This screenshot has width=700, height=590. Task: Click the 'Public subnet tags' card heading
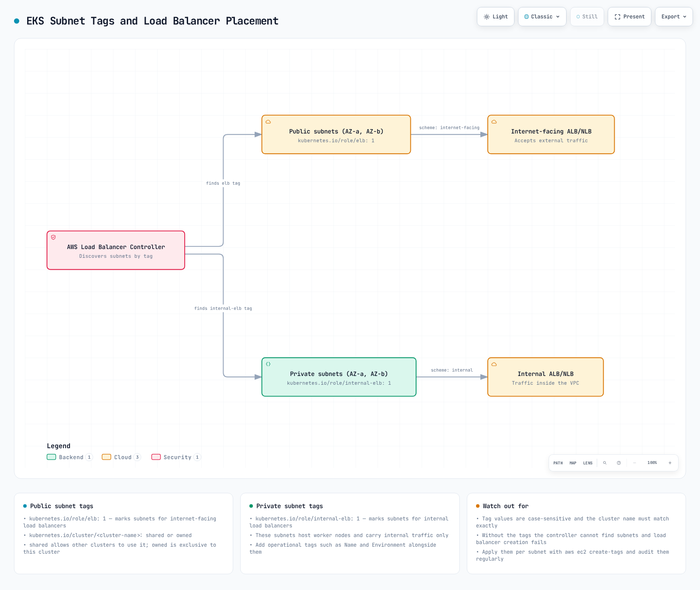coord(62,506)
